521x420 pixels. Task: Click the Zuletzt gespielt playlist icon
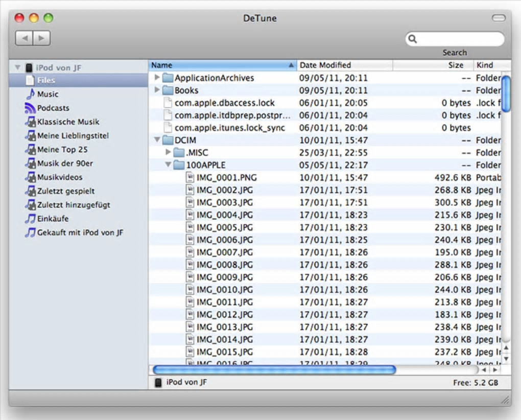coord(30,191)
